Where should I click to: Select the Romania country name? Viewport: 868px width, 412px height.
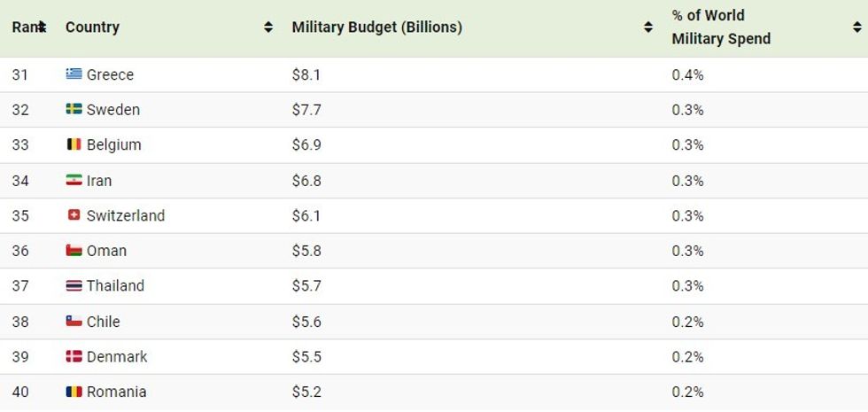(116, 392)
